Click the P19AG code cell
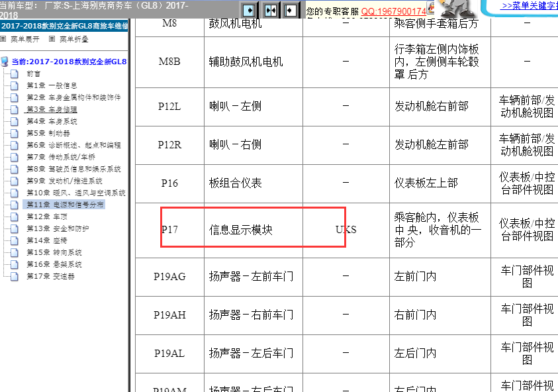Image resolution: width=558 pixels, height=392 pixels. (x=169, y=277)
